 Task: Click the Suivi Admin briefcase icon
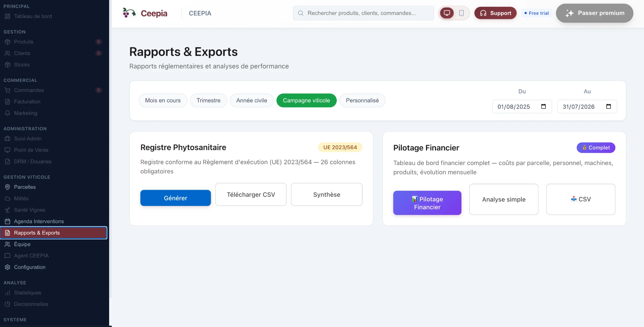(7, 139)
